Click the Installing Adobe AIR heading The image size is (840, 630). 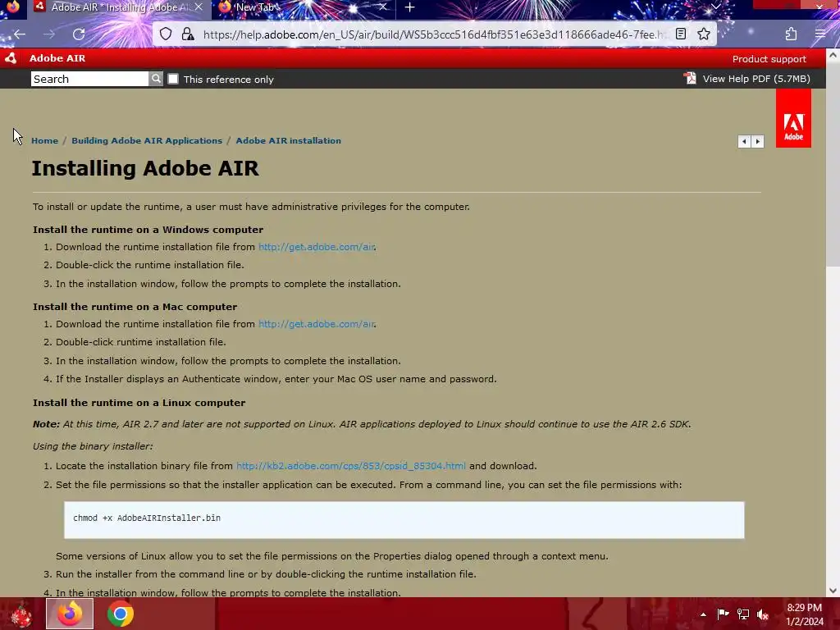pyautogui.click(x=145, y=168)
